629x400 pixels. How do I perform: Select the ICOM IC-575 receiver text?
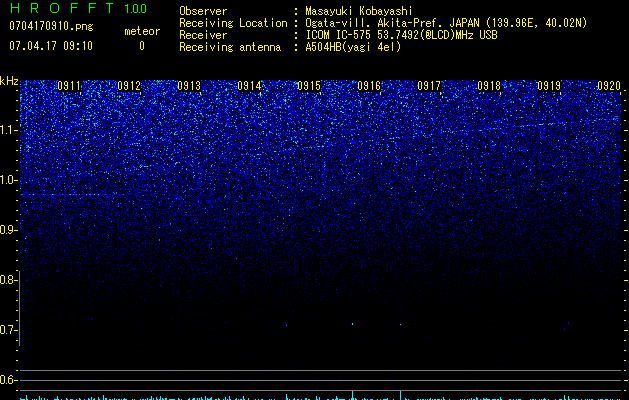(x=401, y=35)
